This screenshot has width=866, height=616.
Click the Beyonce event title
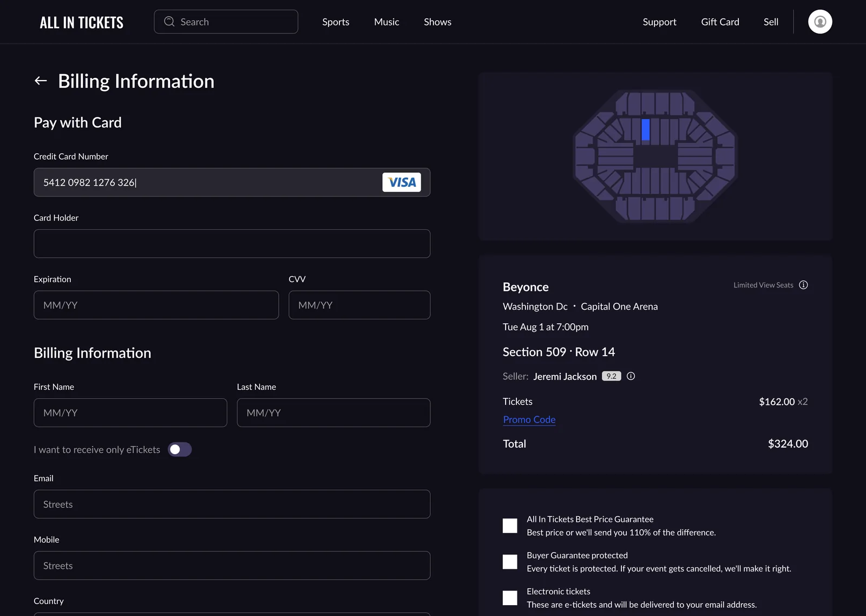click(x=526, y=287)
